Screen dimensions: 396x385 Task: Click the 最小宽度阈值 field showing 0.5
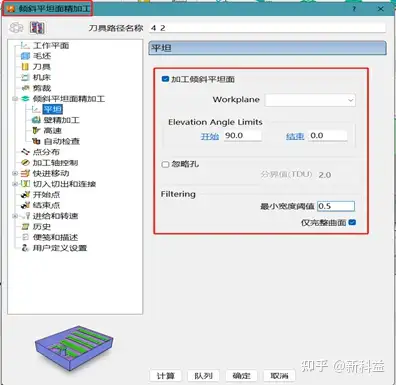click(336, 206)
